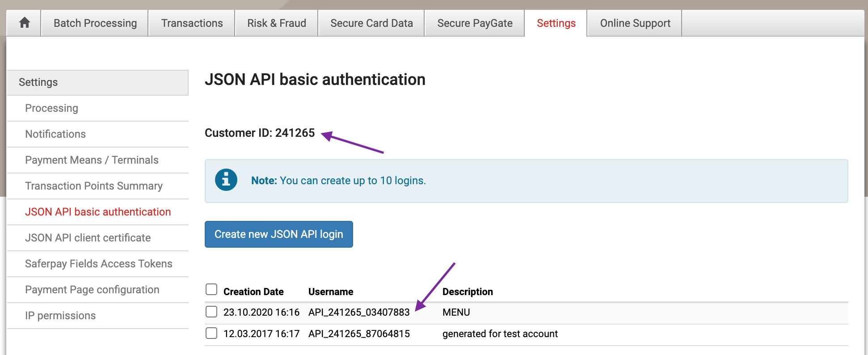
Task: Open the Secure PayGate tab
Action: point(475,23)
